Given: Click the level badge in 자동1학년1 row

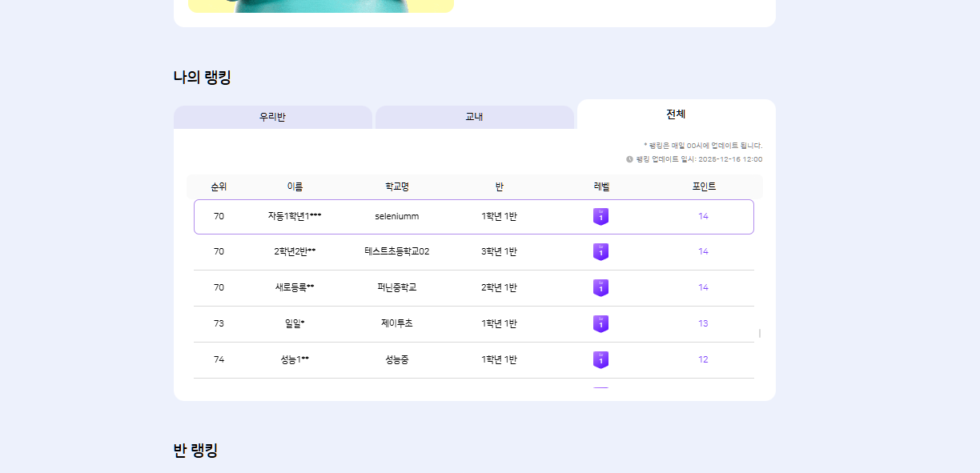Looking at the screenshot, I should click(x=600, y=217).
